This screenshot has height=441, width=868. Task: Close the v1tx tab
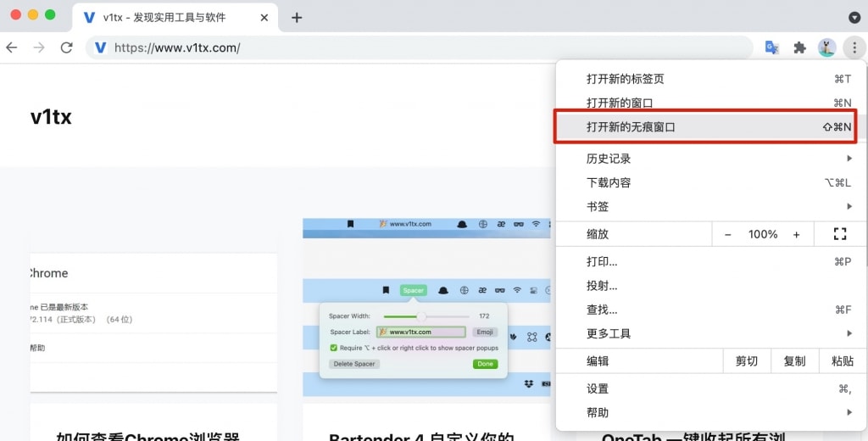point(264,18)
